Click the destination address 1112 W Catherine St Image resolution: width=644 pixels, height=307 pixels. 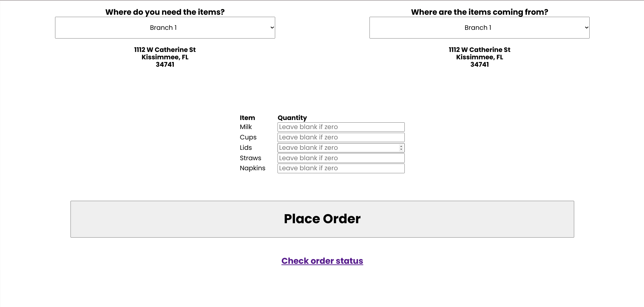[164, 50]
